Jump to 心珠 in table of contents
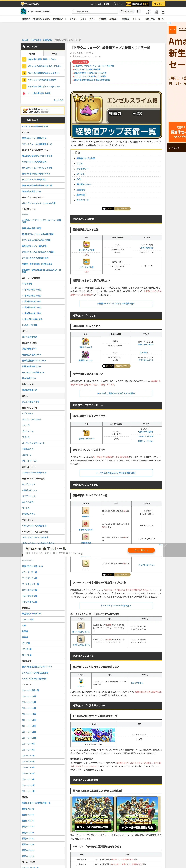The width and height of the screenshot is (186, 868). [79, 179]
